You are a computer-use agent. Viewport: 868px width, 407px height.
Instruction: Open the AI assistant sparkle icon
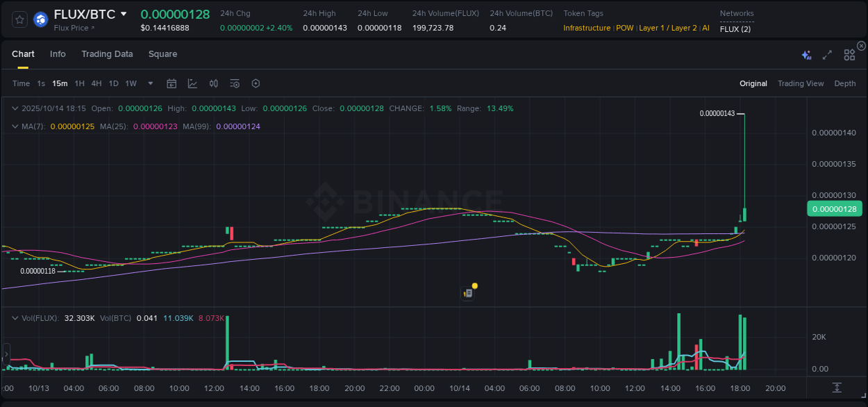click(806, 53)
